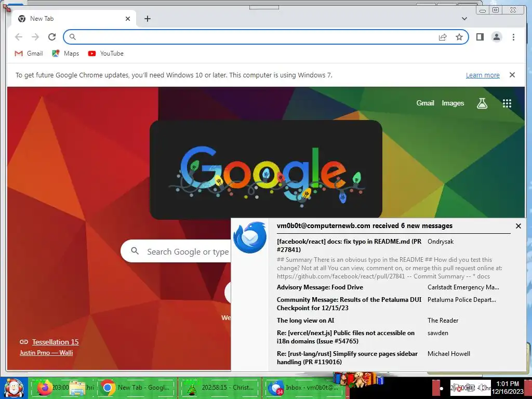The width and height of the screenshot is (532, 399).
Task: Open the Thunderbird Inbox taskbar item
Action: pos(303,388)
